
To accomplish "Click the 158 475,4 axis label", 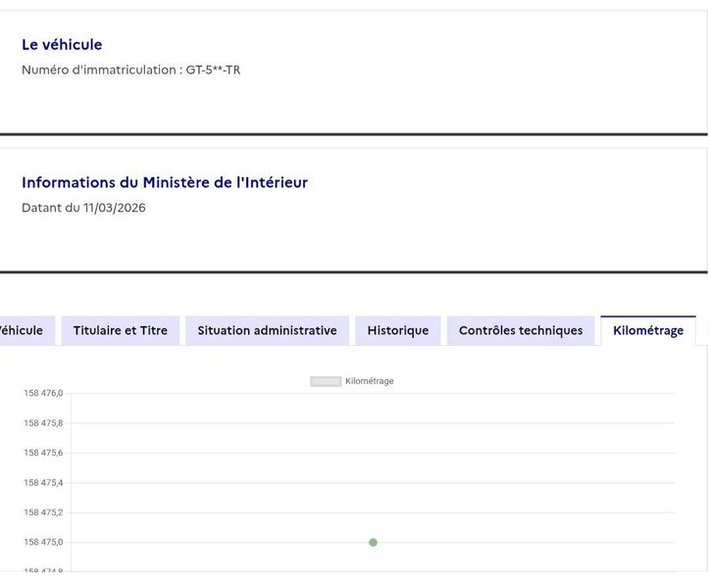I will (x=43, y=483).
